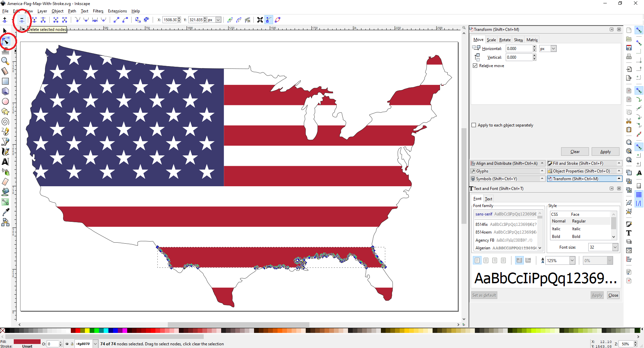Enable Apply to each object separately
This screenshot has width=644, height=348.
click(474, 125)
